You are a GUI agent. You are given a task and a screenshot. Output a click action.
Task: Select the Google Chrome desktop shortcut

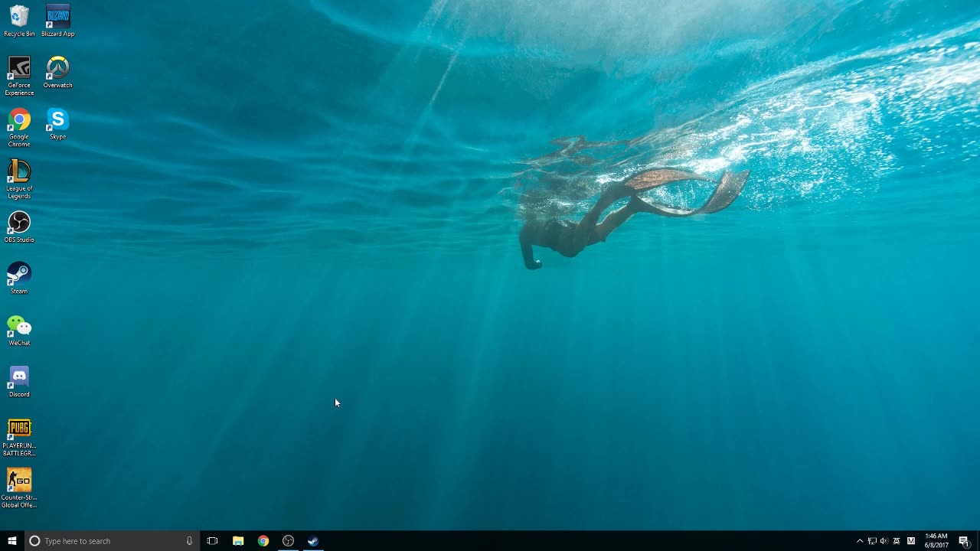point(19,127)
